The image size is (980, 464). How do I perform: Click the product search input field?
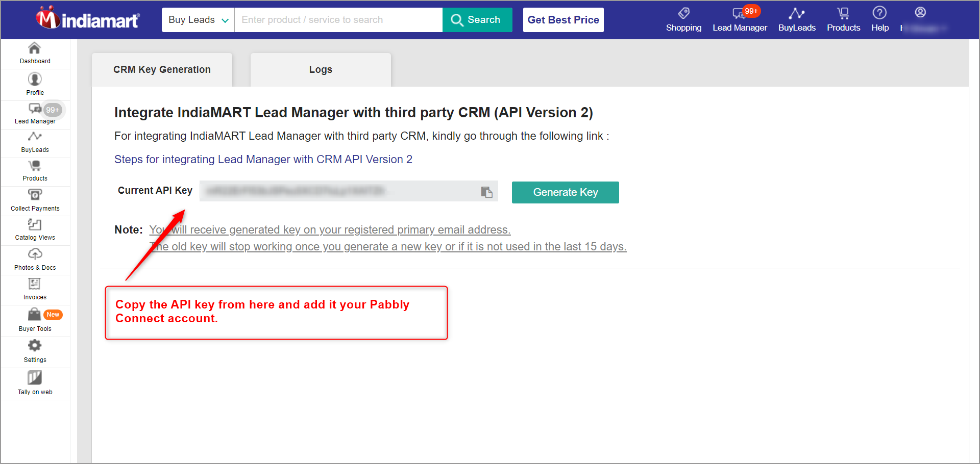point(338,20)
